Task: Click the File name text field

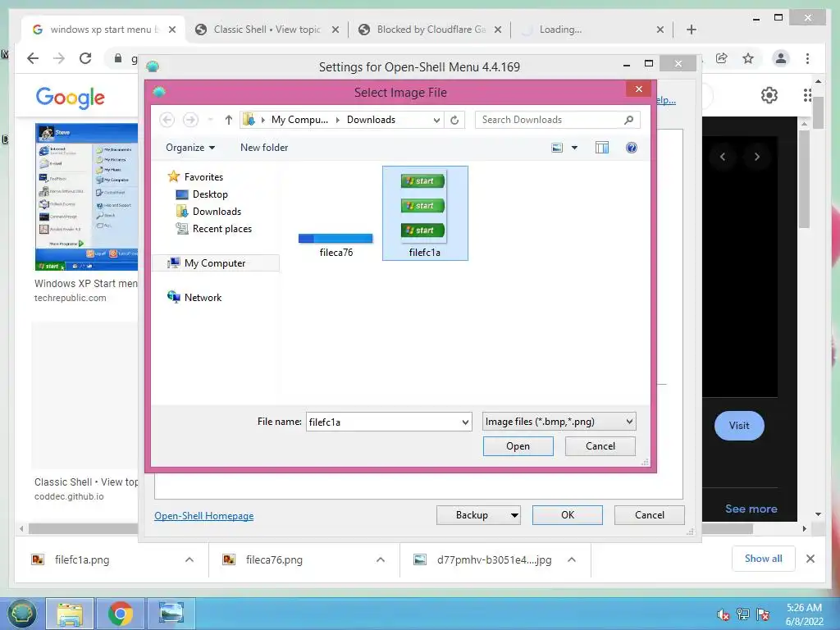Action: click(383, 422)
